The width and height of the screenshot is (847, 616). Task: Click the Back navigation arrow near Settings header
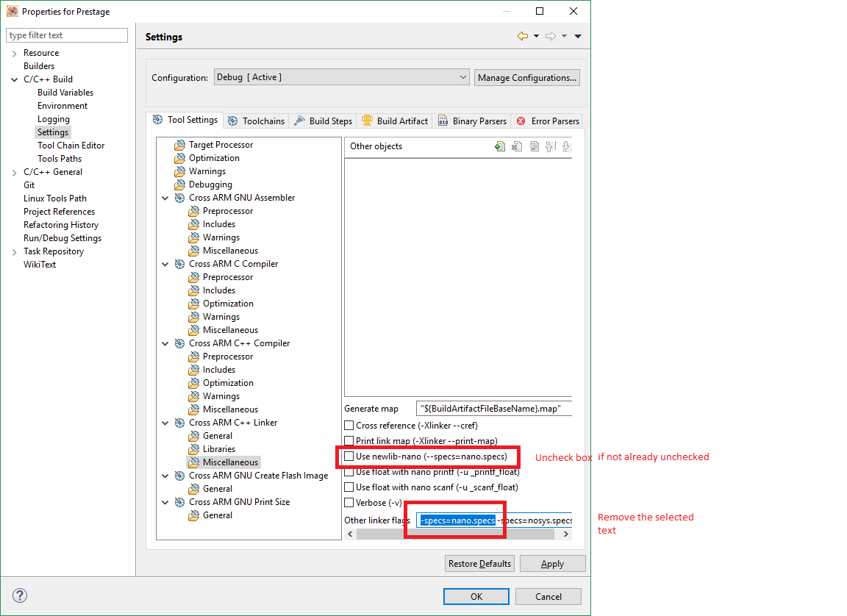[521, 35]
